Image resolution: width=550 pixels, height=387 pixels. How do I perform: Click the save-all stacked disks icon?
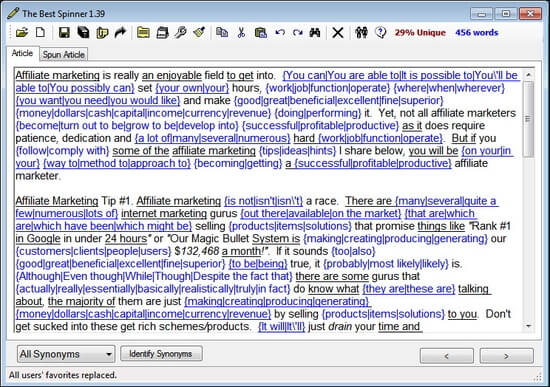tap(83, 33)
